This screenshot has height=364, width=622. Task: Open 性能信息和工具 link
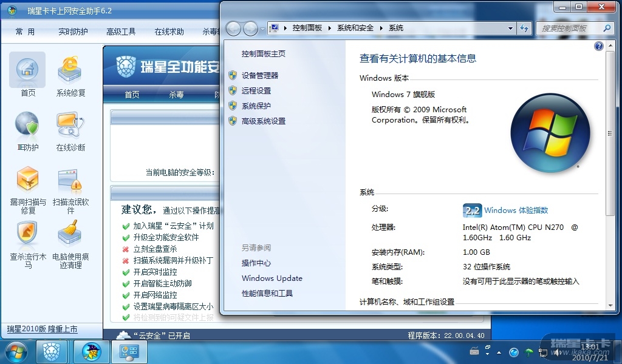[x=267, y=293]
